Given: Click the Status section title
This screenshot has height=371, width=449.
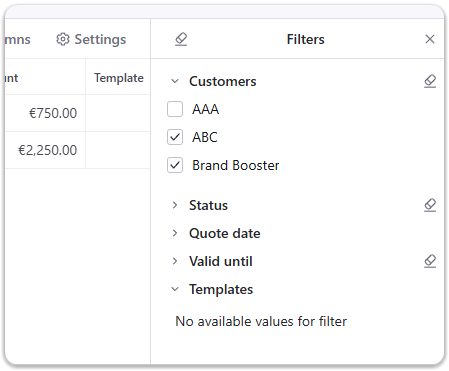Looking at the screenshot, I should click(208, 205).
